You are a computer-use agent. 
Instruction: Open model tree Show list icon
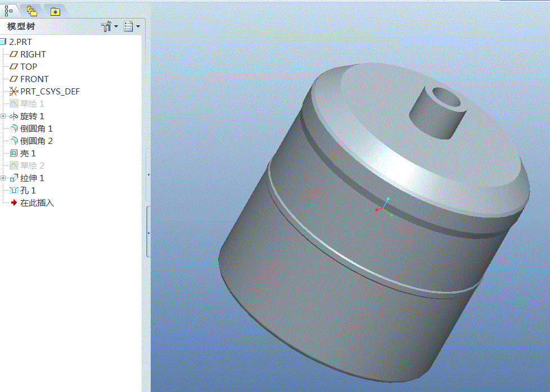tap(128, 26)
